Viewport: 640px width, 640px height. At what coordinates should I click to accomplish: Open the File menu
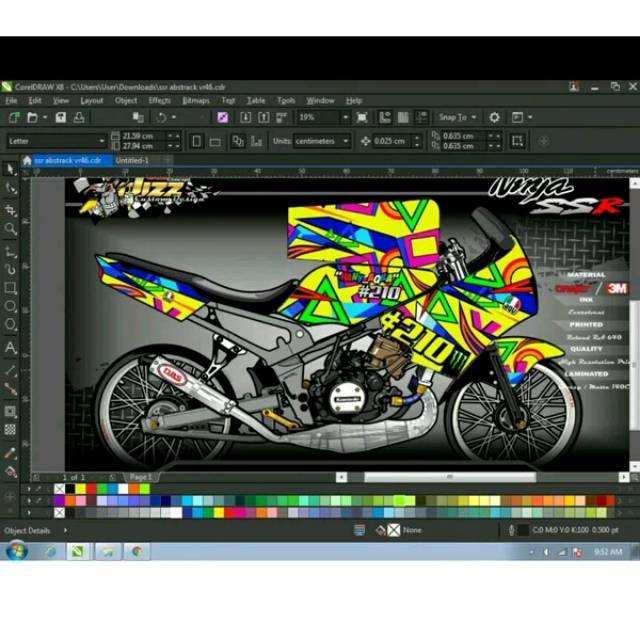click(11, 101)
